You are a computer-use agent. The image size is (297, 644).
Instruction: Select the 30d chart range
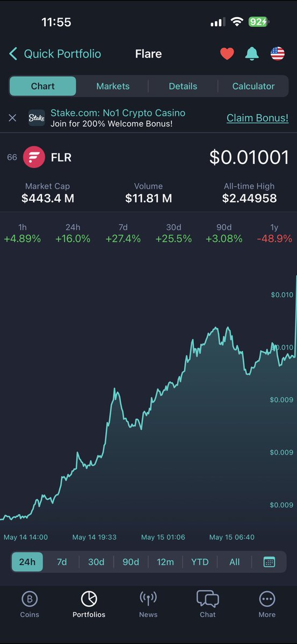(97, 562)
